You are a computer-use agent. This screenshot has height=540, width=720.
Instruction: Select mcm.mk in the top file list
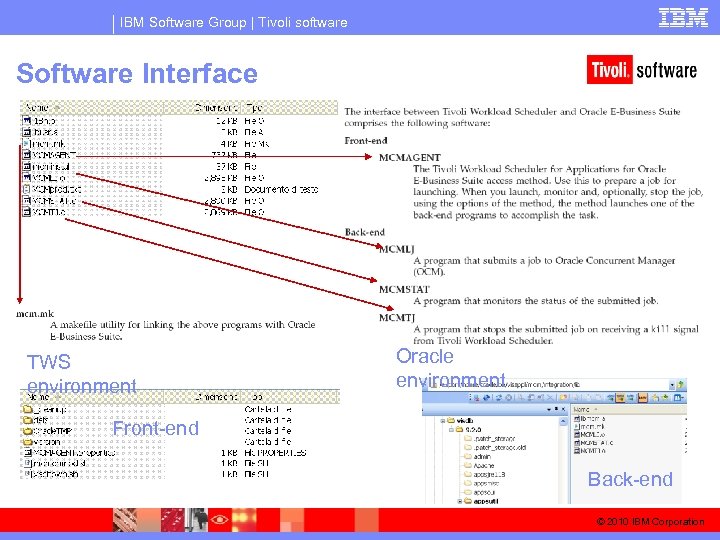point(45,144)
